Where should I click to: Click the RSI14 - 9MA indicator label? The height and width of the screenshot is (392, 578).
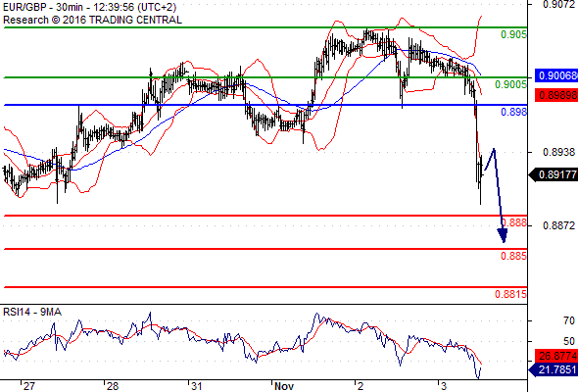click(32, 312)
